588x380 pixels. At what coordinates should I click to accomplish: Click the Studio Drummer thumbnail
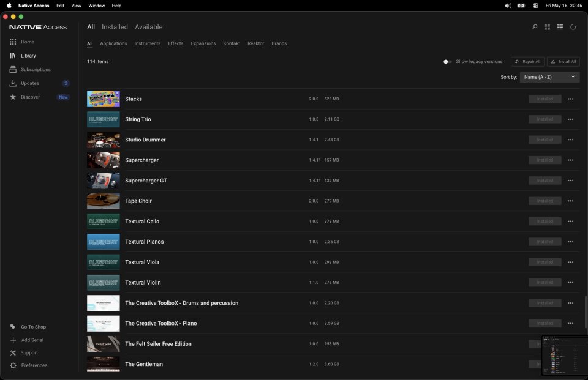(x=104, y=140)
